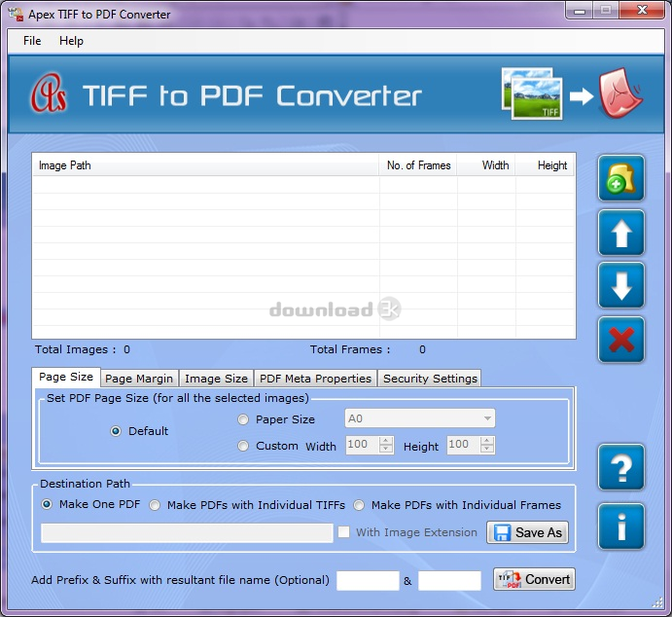This screenshot has height=617, width=672.
Task: Click the No. of Frames column header
Action: [x=418, y=165]
